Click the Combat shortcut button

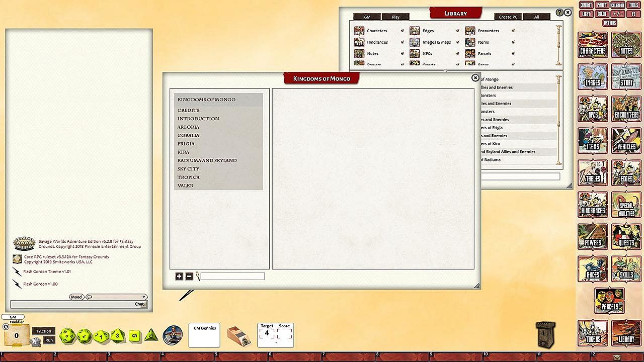pos(586,5)
